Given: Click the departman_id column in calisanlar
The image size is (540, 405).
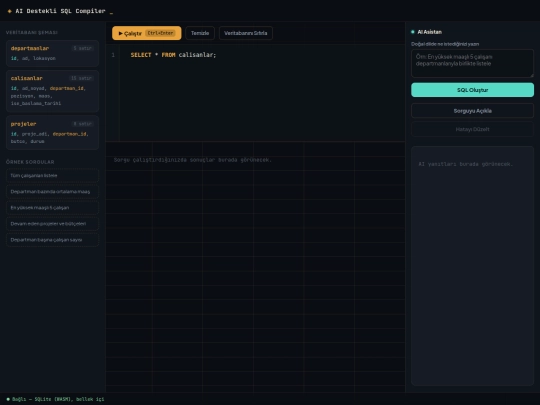Looking at the screenshot, I should [67, 88].
